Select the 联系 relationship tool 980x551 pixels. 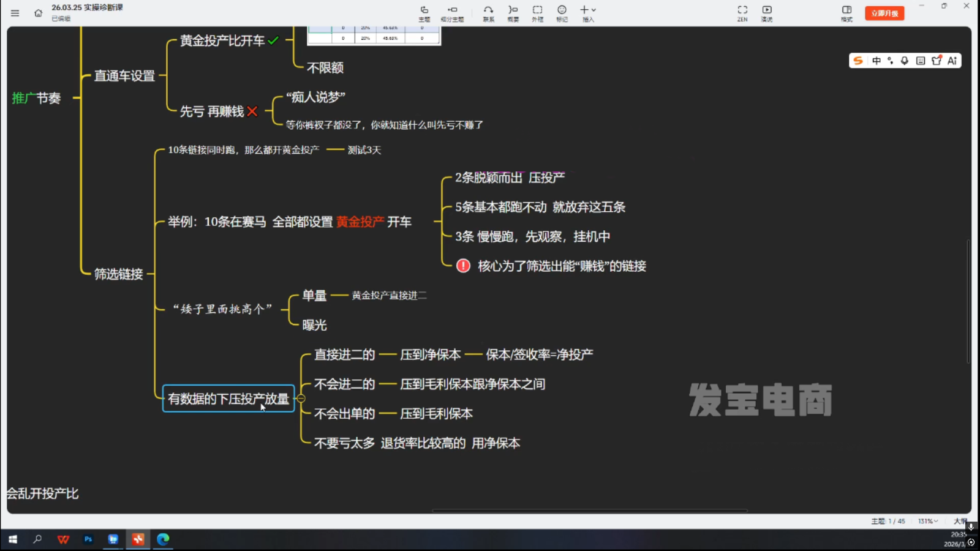click(488, 13)
